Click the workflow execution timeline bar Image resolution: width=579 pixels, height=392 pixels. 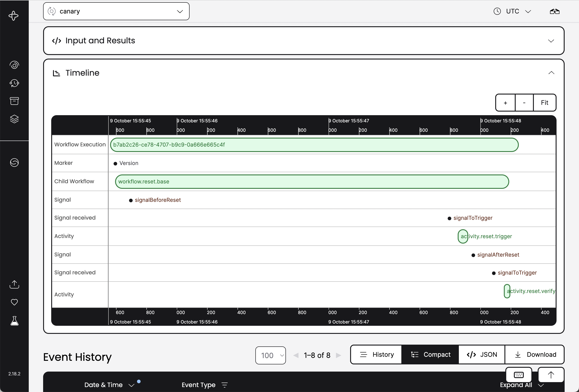314,145
